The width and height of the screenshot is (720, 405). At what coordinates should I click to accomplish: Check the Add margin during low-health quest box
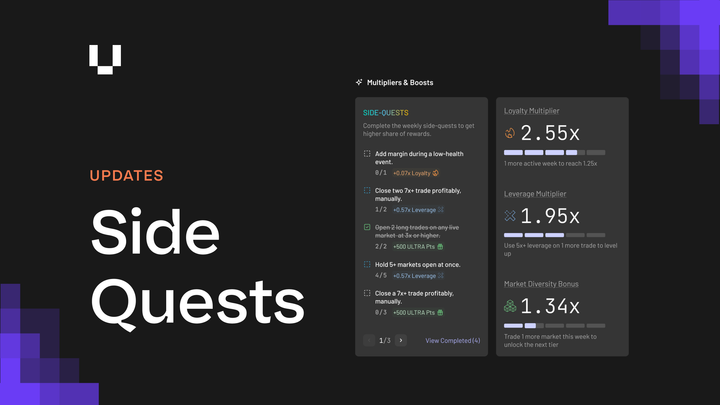click(367, 154)
